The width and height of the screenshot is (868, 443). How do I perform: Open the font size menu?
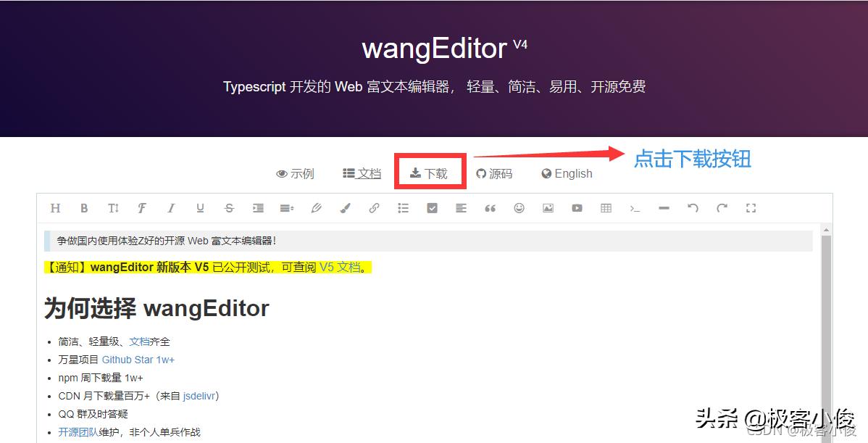[x=114, y=208]
